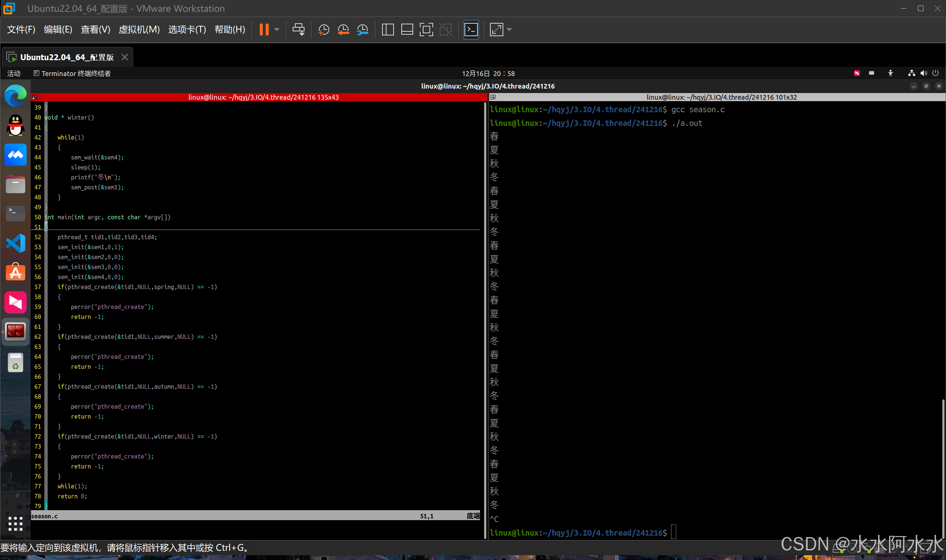Screen dimensions: 946x560
Task: Click the take snapshot toolbar icon
Action: (324, 30)
